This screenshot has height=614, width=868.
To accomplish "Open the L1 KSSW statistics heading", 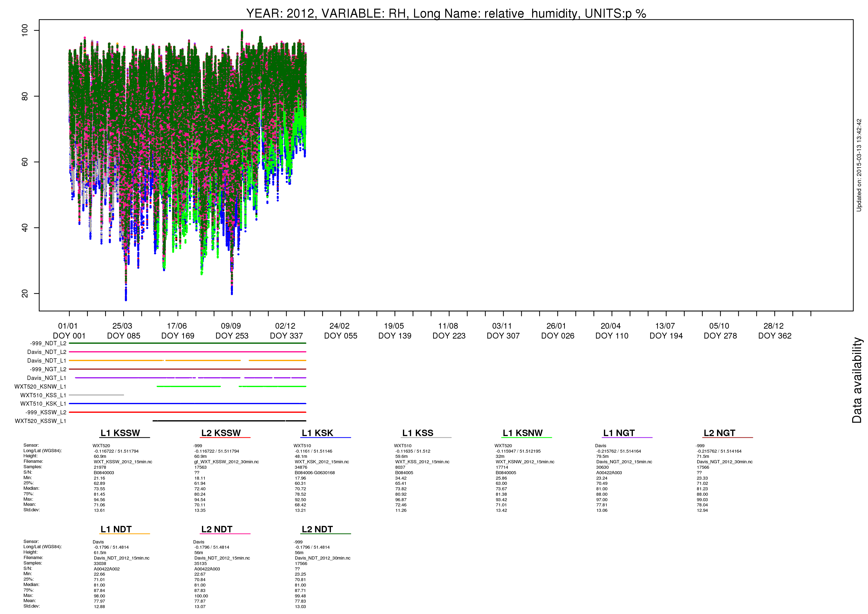I will pyautogui.click(x=120, y=433).
